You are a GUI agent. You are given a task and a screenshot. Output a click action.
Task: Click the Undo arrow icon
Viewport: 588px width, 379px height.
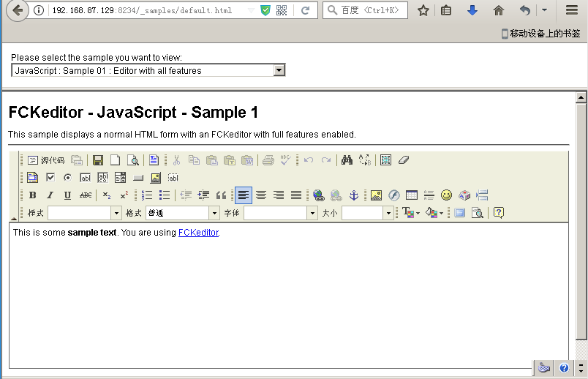(x=308, y=160)
